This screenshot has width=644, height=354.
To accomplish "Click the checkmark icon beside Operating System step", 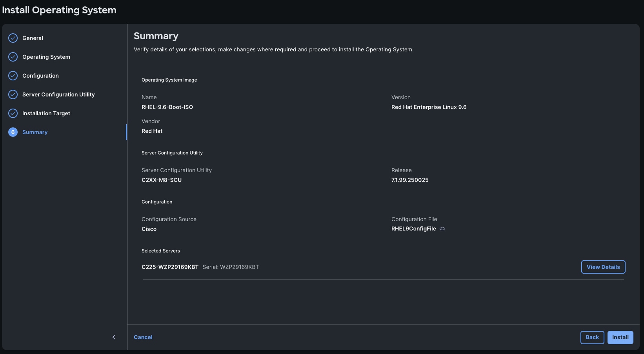I will [13, 56].
